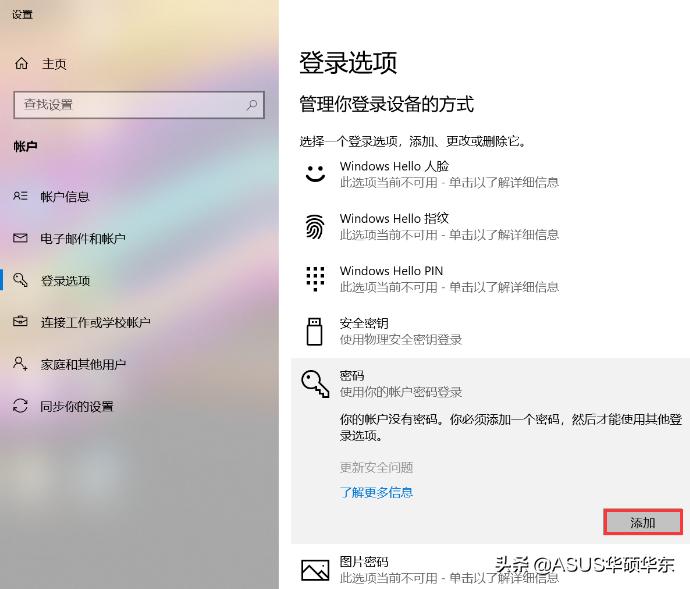Expand the Windows Hello 人脸 option
Screen dimensions: 690x589
(x=490, y=174)
